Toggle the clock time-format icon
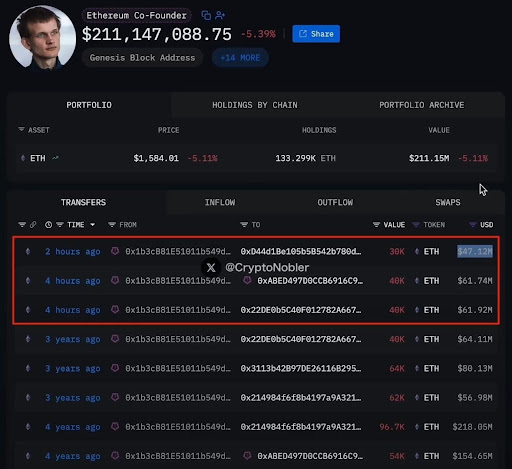This screenshot has width=512, height=469. 48,225
